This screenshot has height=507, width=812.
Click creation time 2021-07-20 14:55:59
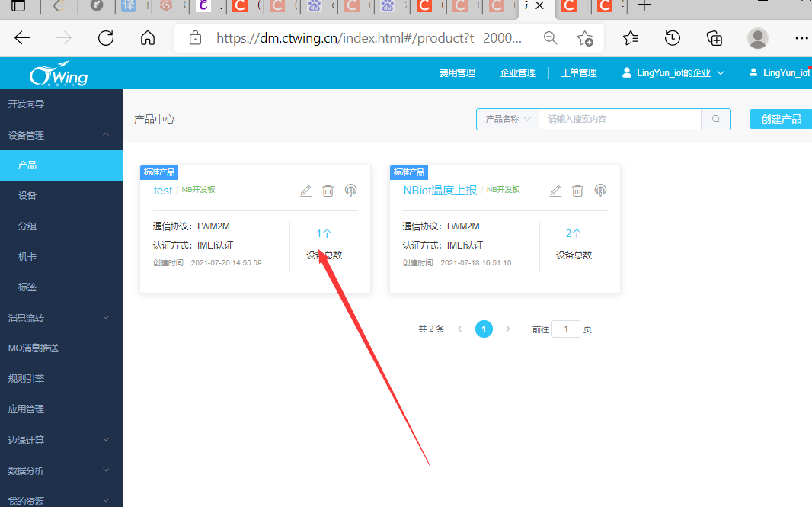[x=226, y=263]
